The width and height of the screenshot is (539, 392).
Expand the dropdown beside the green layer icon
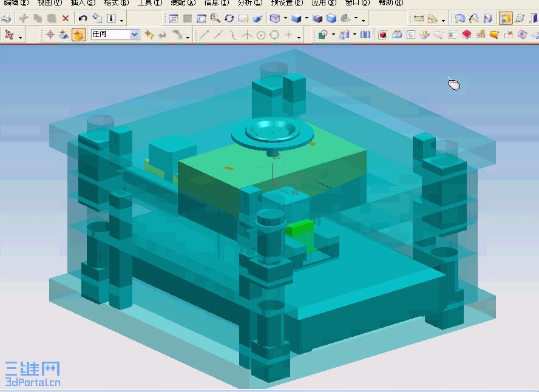tap(333, 35)
